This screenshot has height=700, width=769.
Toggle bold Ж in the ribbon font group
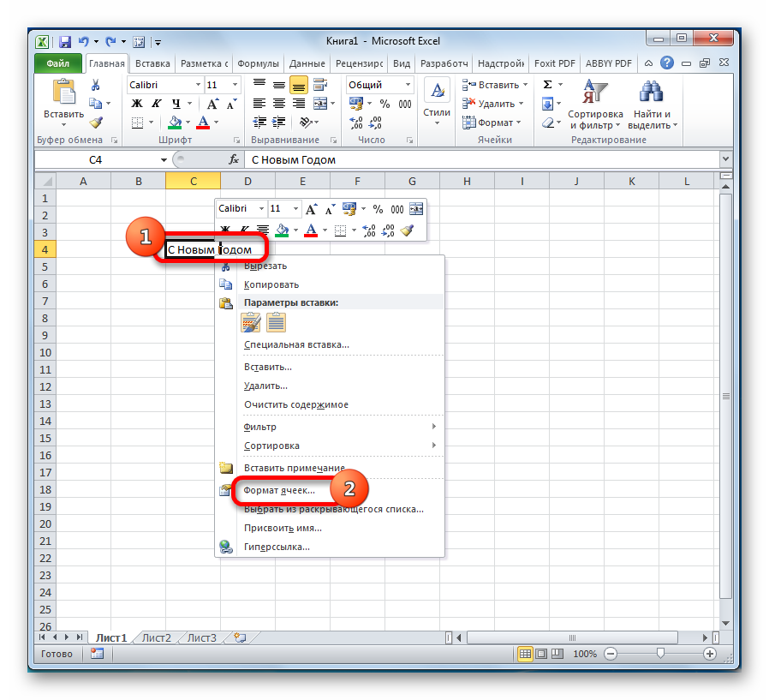(x=136, y=104)
